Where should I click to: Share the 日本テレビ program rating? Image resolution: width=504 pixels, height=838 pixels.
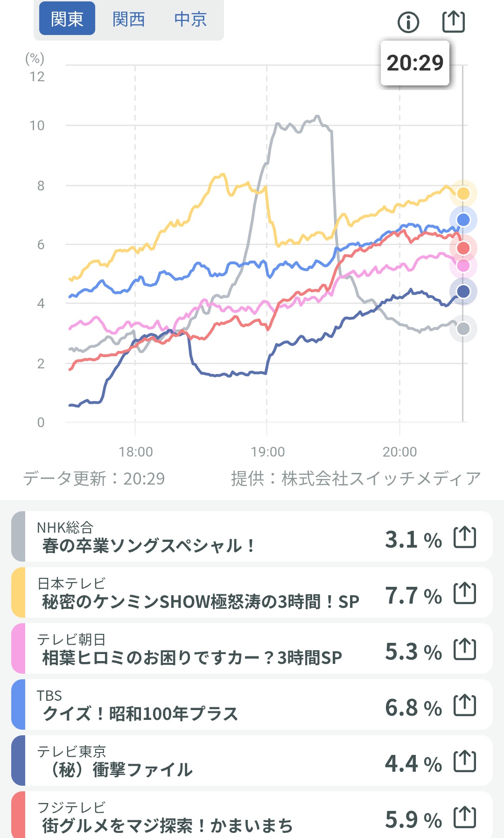465,593
